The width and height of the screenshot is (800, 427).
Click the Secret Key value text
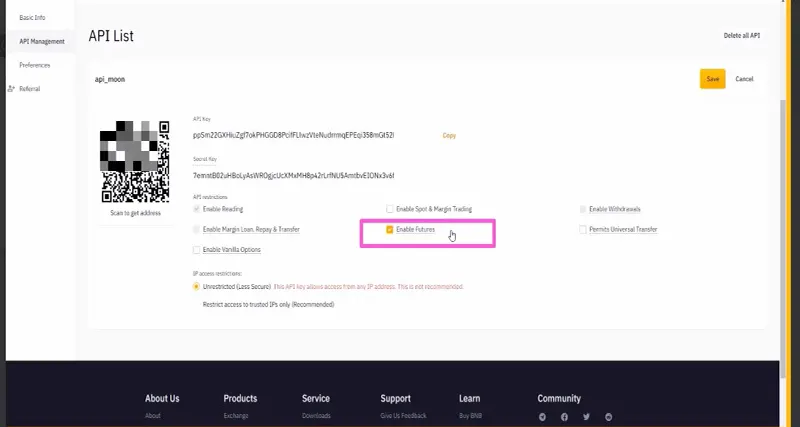pyautogui.click(x=293, y=175)
